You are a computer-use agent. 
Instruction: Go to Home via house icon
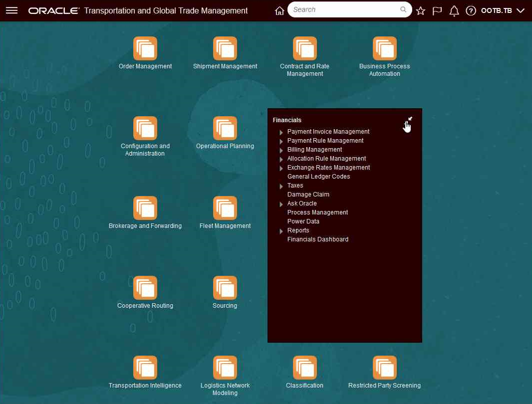click(279, 11)
